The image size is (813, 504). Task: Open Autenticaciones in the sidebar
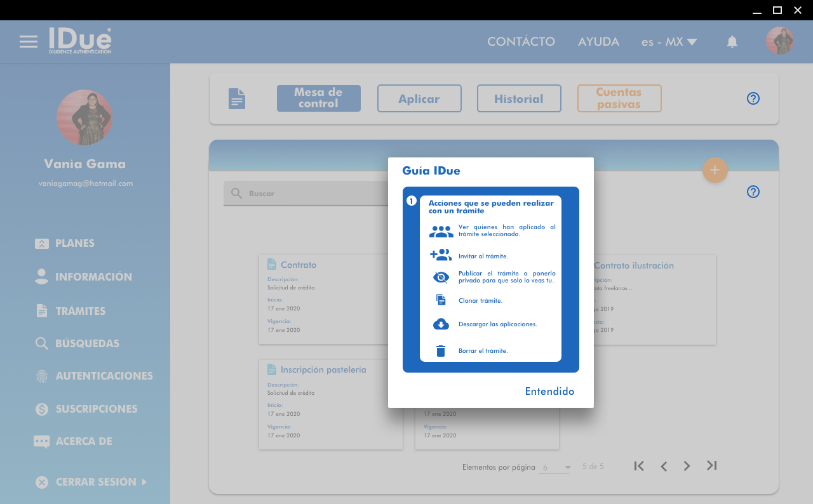point(104,376)
